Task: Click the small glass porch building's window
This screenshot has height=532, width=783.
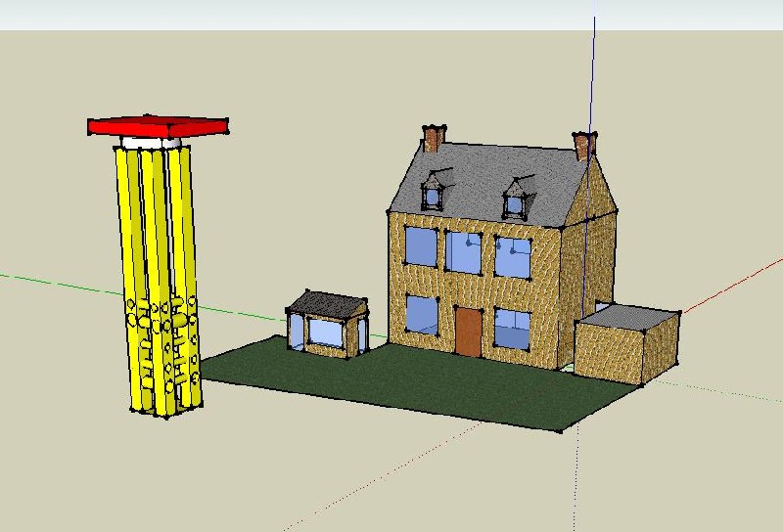Action: coord(328,332)
